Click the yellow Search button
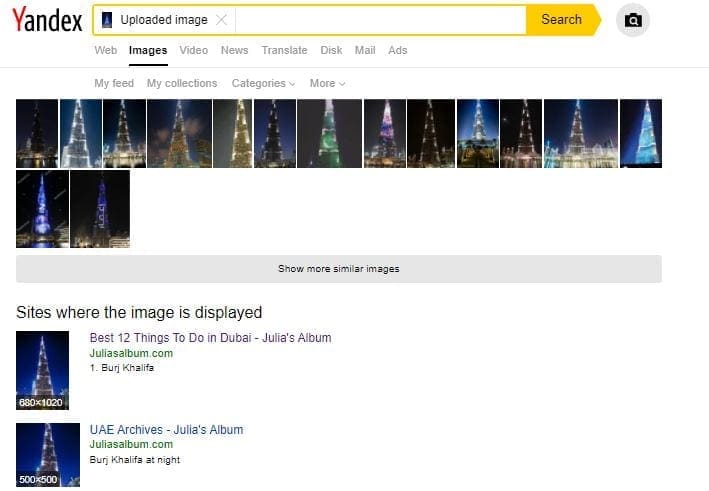The width and height of the screenshot is (709, 491). tap(561, 20)
